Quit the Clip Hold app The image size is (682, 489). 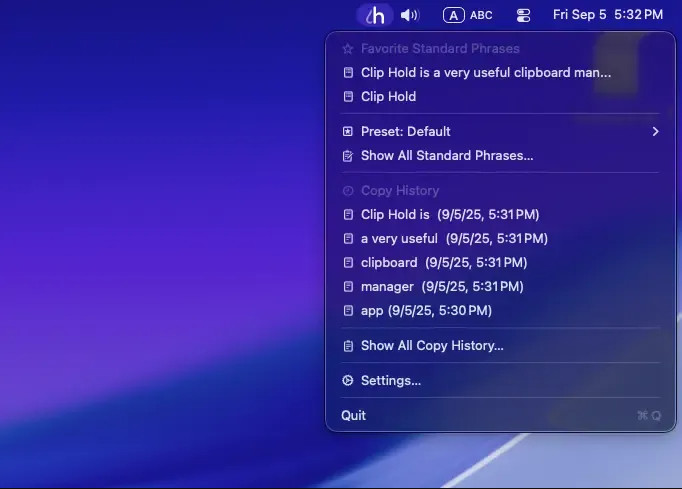point(501,415)
